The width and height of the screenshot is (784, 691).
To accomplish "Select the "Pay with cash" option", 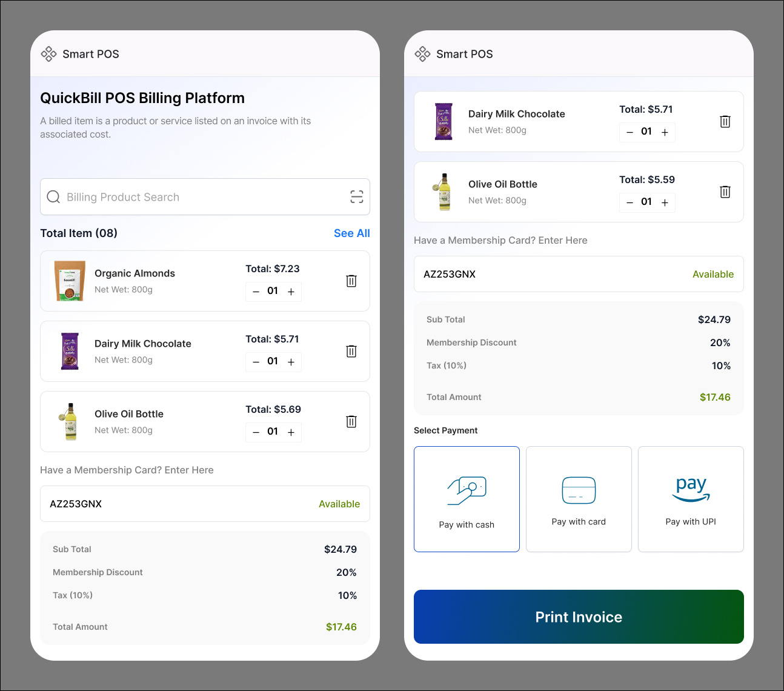I will click(x=467, y=499).
